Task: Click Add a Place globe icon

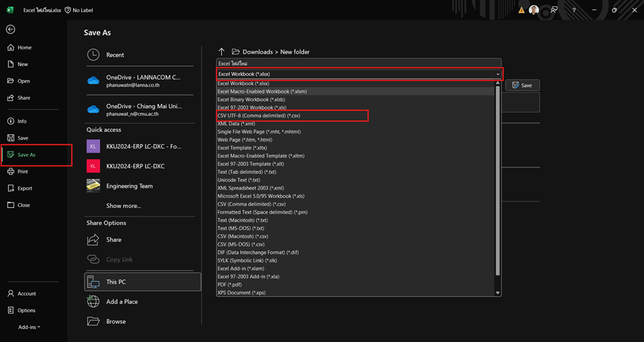Action: pyautogui.click(x=93, y=301)
